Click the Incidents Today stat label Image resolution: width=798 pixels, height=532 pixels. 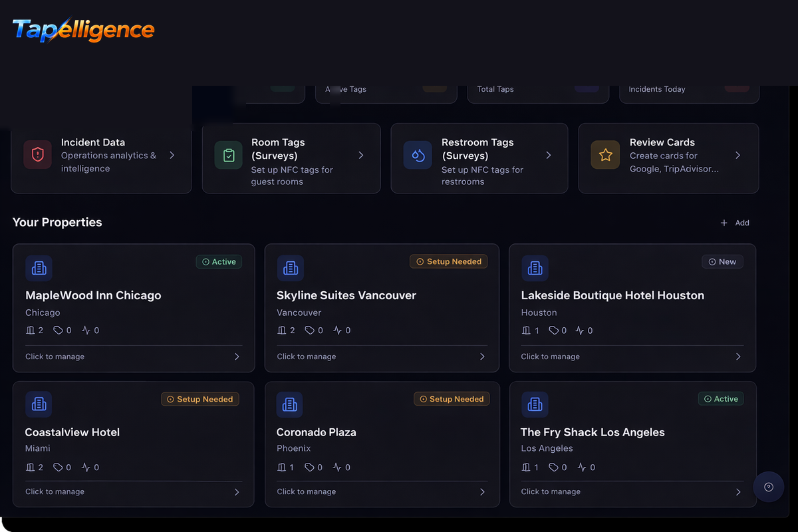point(657,89)
